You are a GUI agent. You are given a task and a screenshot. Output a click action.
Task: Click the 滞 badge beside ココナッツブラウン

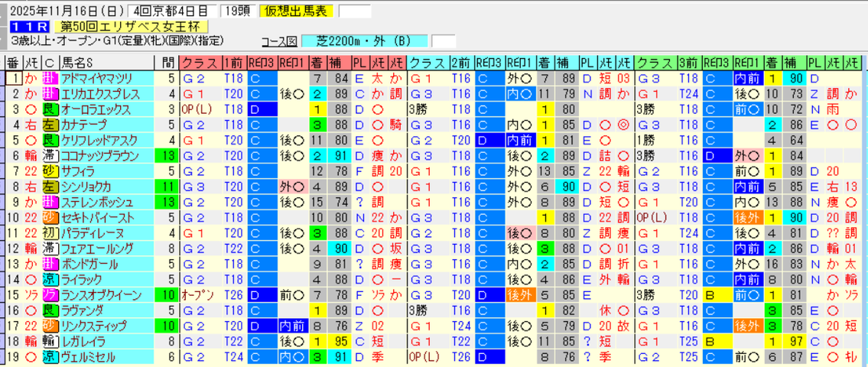coord(50,155)
